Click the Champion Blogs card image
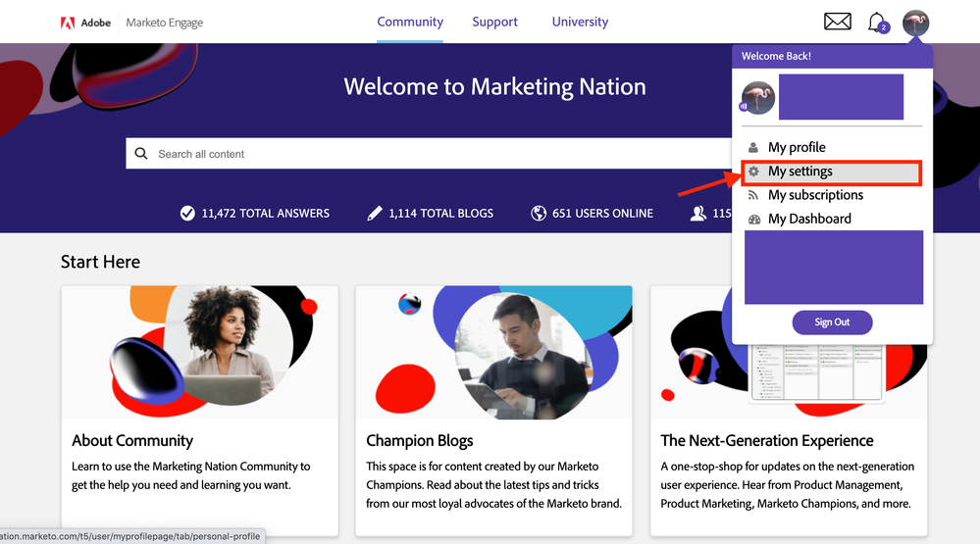The image size is (980, 544). [x=493, y=352]
